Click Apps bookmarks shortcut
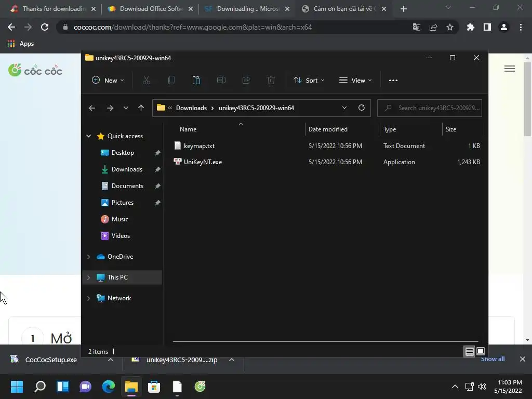Image resolution: width=532 pixels, height=399 pixels. [21, 44]
